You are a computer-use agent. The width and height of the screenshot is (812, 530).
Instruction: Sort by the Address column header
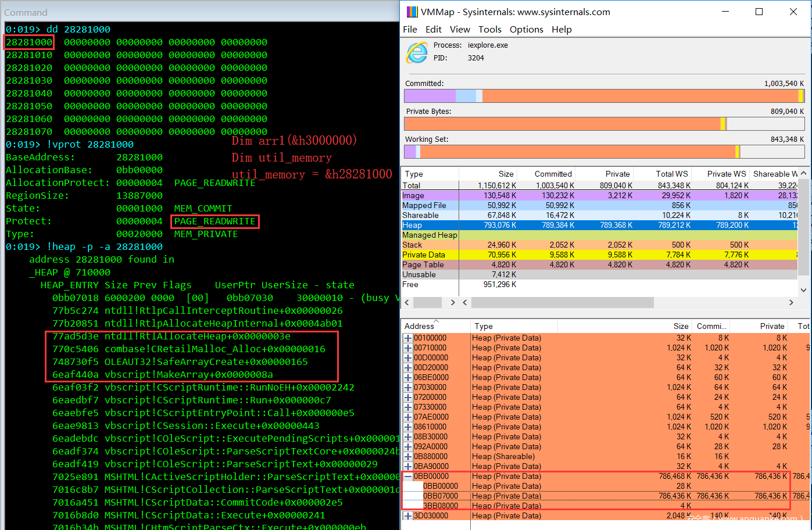pos(419,327)
